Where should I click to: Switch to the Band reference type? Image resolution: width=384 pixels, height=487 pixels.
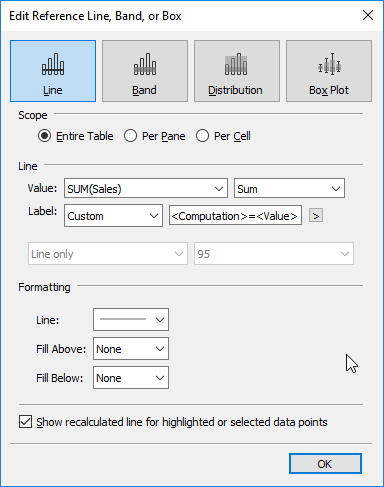[x=145, y=71]
